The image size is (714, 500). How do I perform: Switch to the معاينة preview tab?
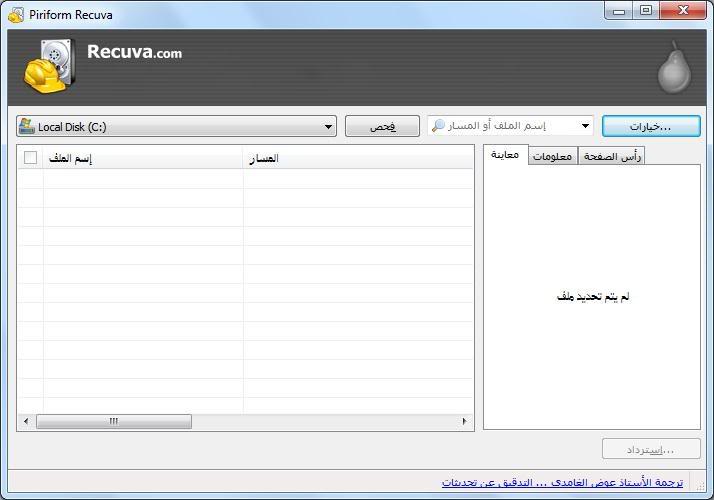click(x=505, y=155)
